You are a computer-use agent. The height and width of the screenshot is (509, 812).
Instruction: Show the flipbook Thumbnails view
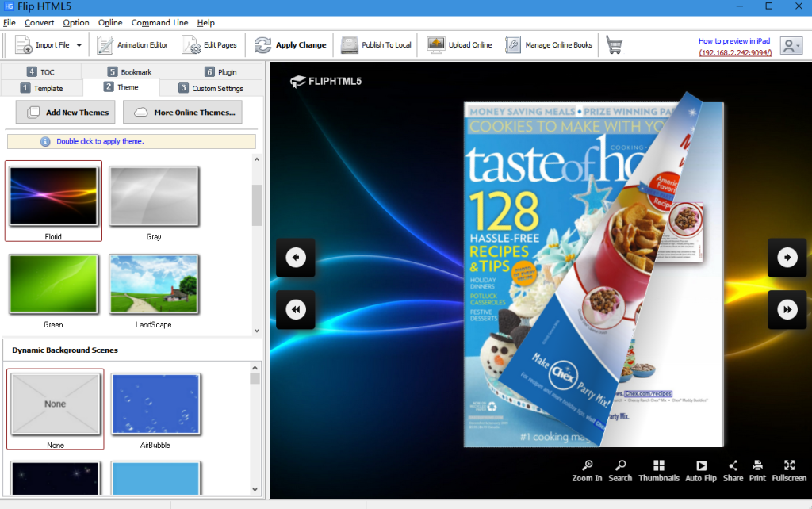point(660,470)
